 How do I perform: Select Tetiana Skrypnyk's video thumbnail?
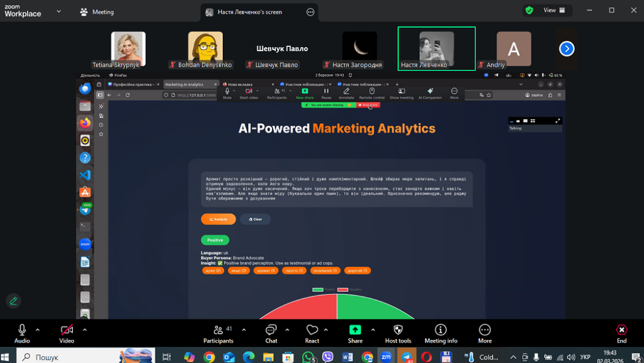click(x=128, y=49)
